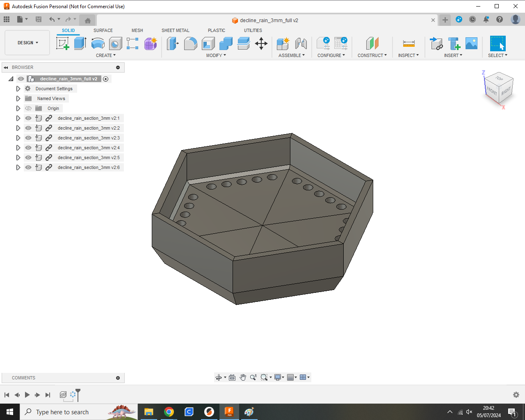525x420 pixels.
Task: Hide component decline_rain_section_3mm v2:4
Action: 28,148
